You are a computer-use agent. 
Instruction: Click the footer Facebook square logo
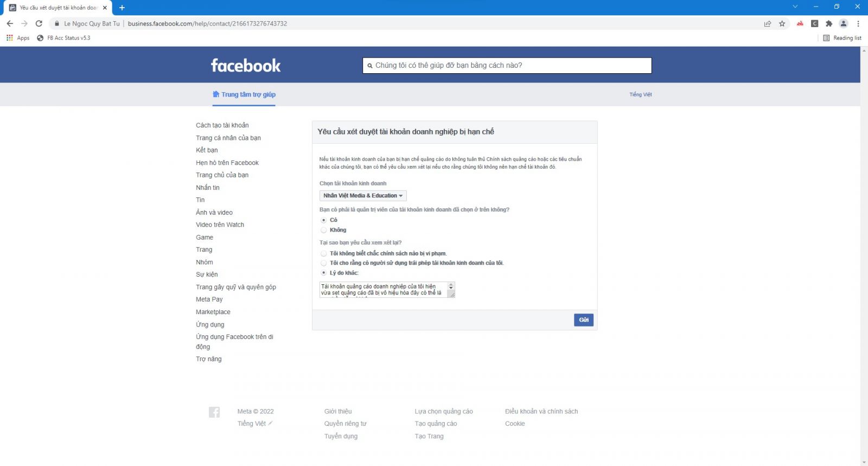coord(214,412)
